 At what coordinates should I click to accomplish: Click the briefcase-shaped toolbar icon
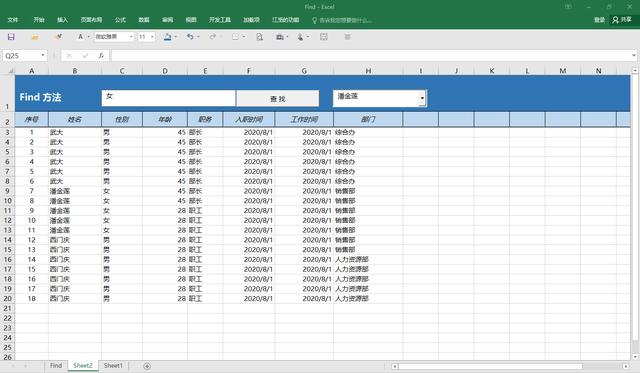pyautogui.click(x=280, y=37)
